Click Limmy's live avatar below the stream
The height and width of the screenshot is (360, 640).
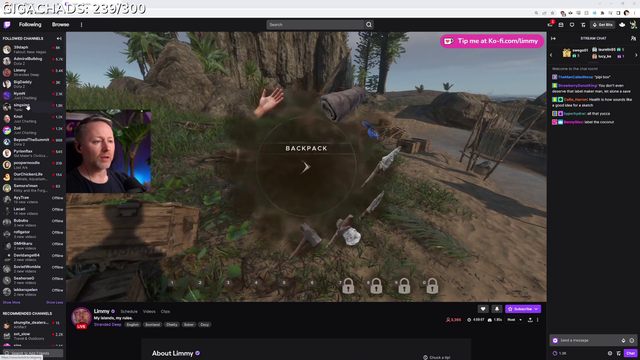(x=81, y=318)
